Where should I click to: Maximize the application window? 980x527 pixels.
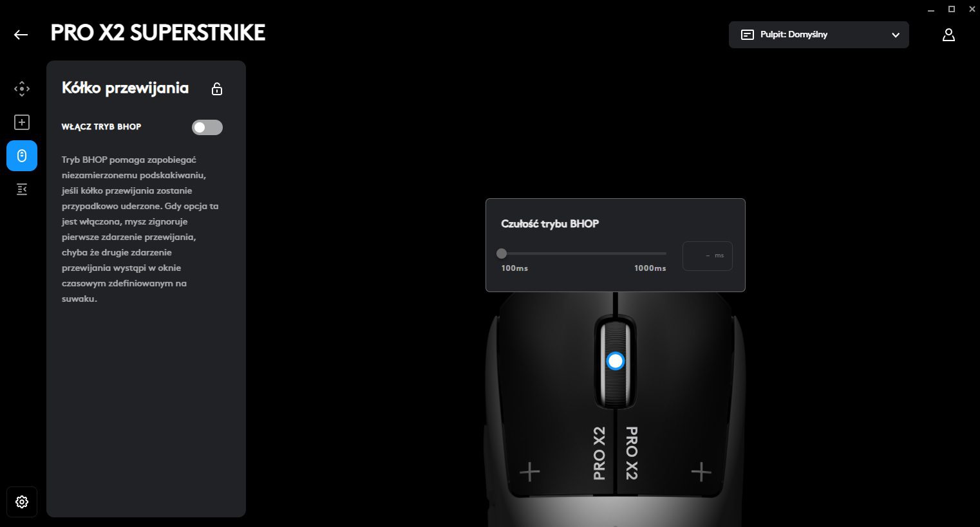tap(952, 9)
